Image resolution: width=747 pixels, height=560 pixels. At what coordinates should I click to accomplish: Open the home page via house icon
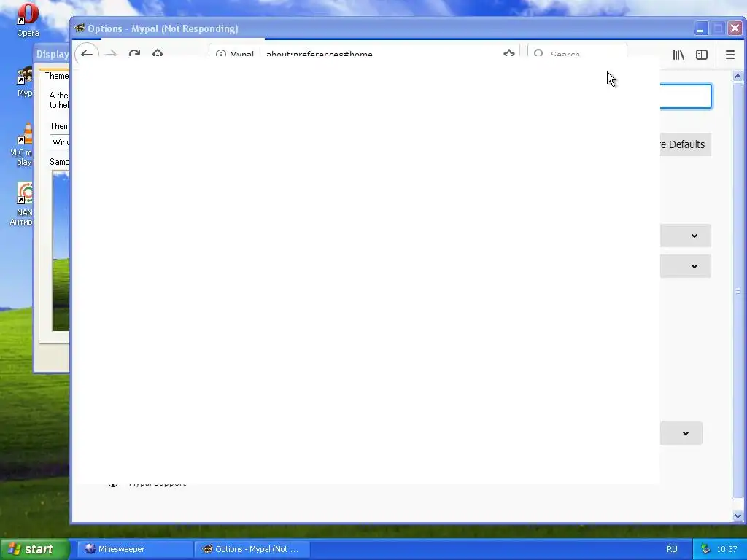158,52
